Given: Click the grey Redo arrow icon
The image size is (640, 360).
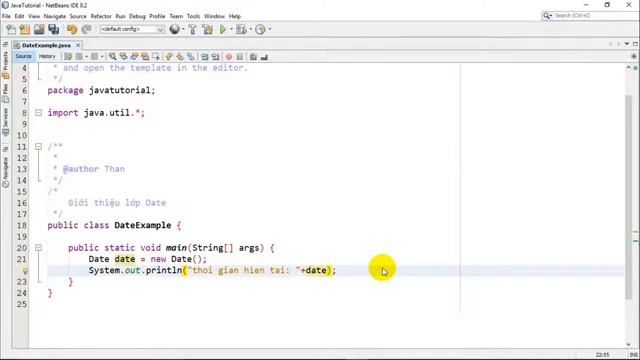Looking at the screenshot, I should pos(86,29).
